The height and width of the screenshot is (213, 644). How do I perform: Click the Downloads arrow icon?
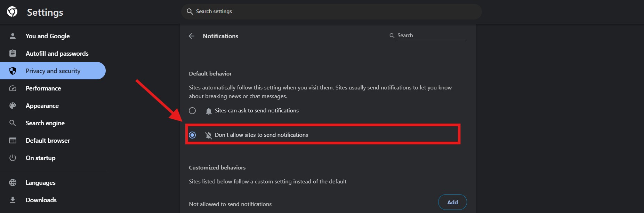click(x=13, y=200)
